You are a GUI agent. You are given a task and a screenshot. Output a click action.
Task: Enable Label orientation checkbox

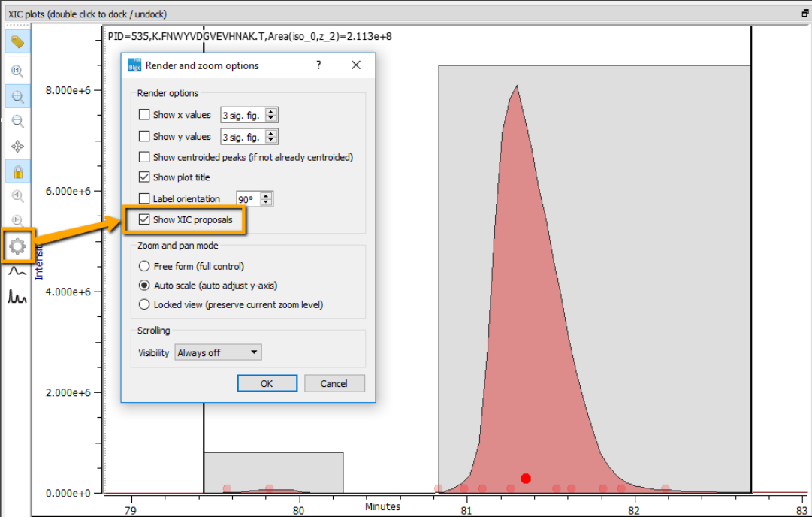click(x=144, y=198)
